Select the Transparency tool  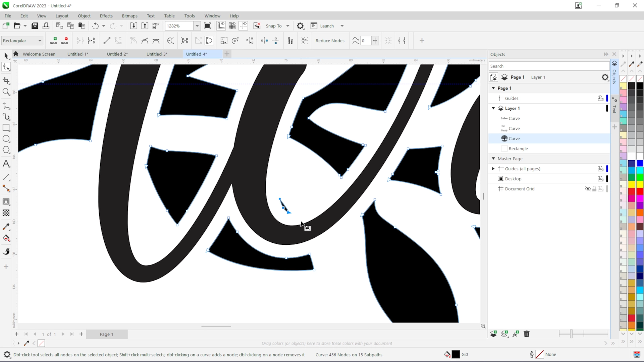pyautogui.click(x=6, y=213)
